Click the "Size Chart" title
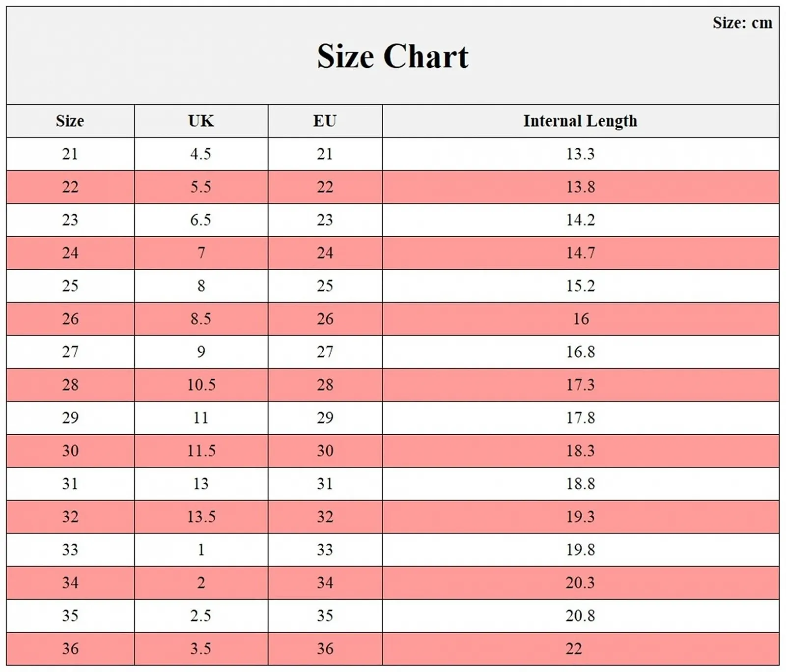 [393, 56]
